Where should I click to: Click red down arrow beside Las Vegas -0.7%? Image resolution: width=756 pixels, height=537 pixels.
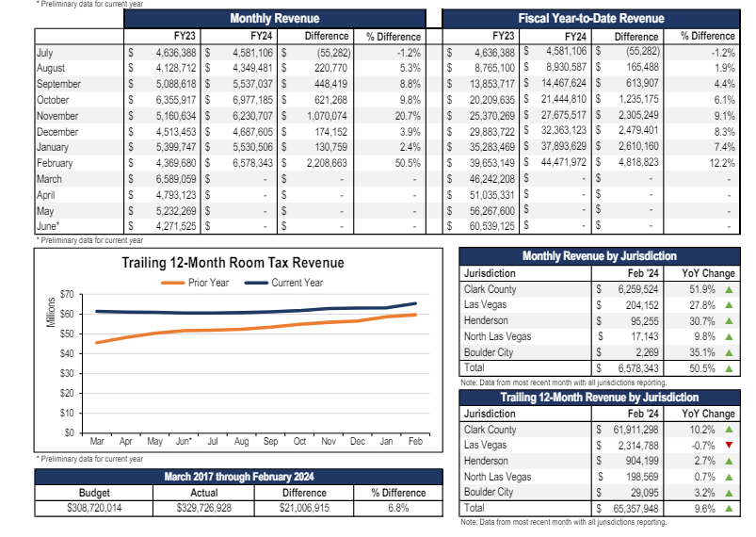tap(728, 445)
